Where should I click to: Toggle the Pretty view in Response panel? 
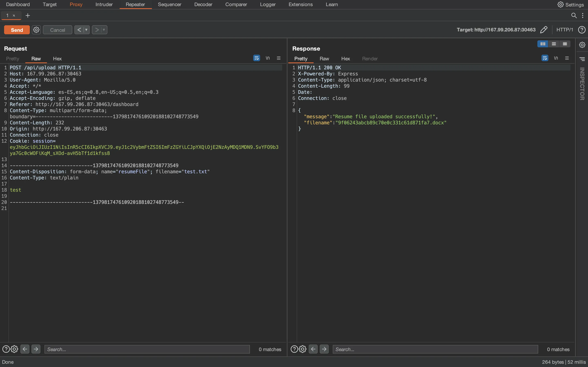(x=301, y=58)
